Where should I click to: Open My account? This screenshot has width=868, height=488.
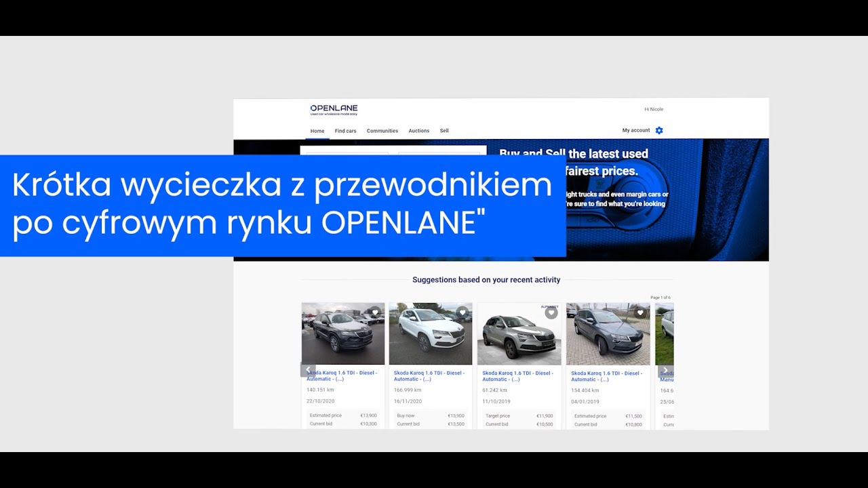point(636,130)
